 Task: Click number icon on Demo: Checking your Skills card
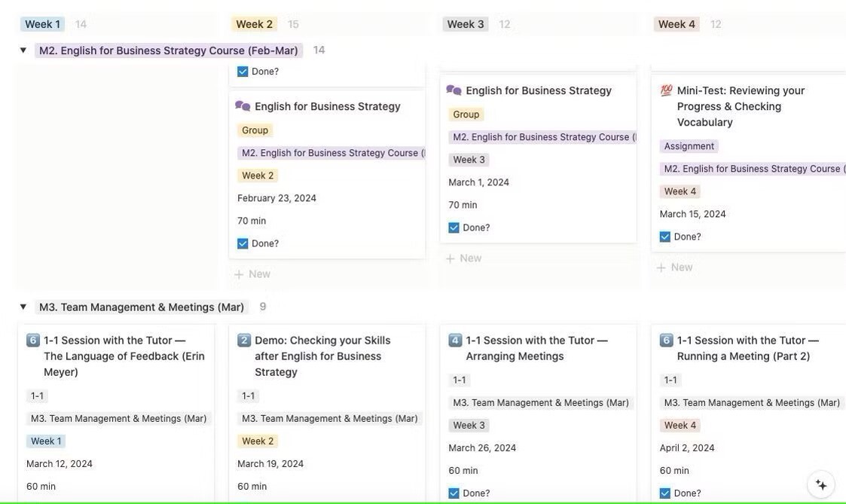(x=244, y=341)
